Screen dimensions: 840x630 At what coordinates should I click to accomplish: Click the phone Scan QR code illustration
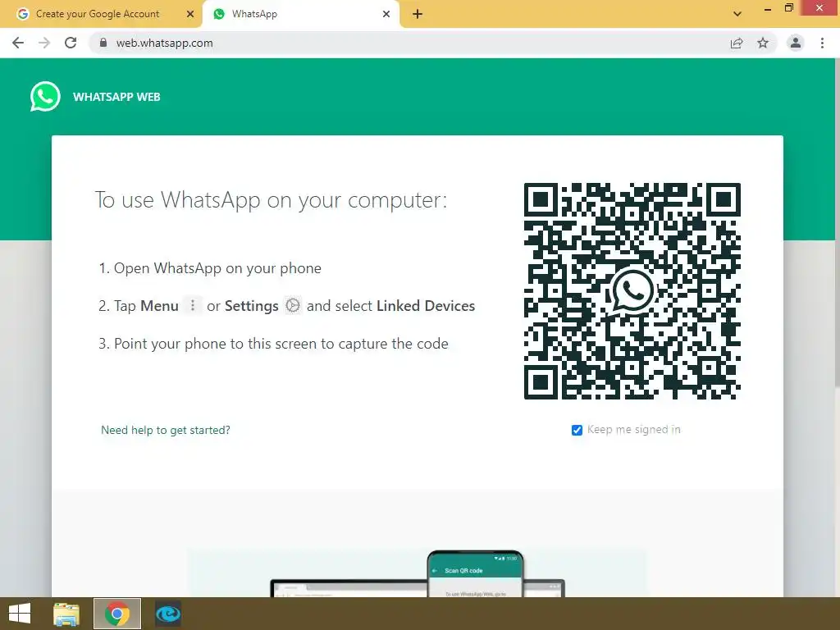point(475,573)
